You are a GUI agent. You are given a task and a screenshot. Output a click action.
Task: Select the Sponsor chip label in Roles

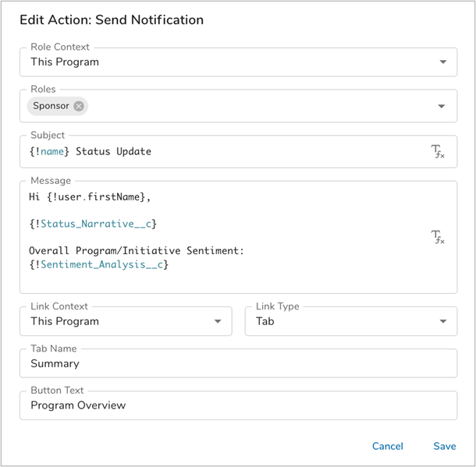pyautogui.click(x=51, y=106)
